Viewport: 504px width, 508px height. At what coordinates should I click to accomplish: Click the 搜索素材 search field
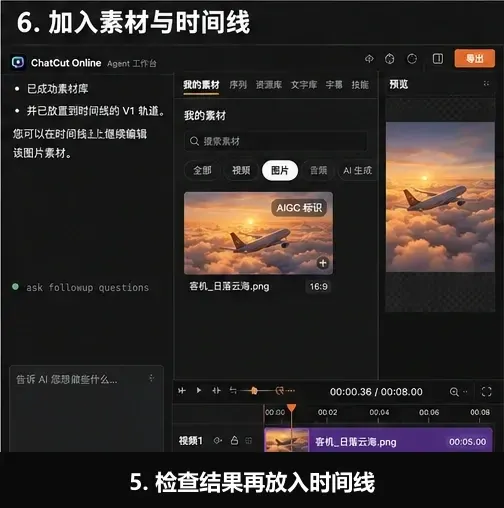(276, 141)
